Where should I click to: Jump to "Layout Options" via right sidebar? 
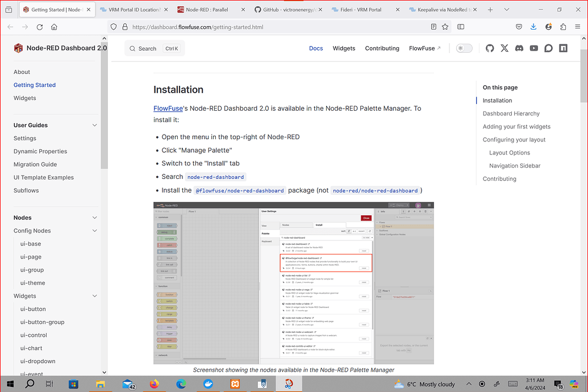(509, 152)
